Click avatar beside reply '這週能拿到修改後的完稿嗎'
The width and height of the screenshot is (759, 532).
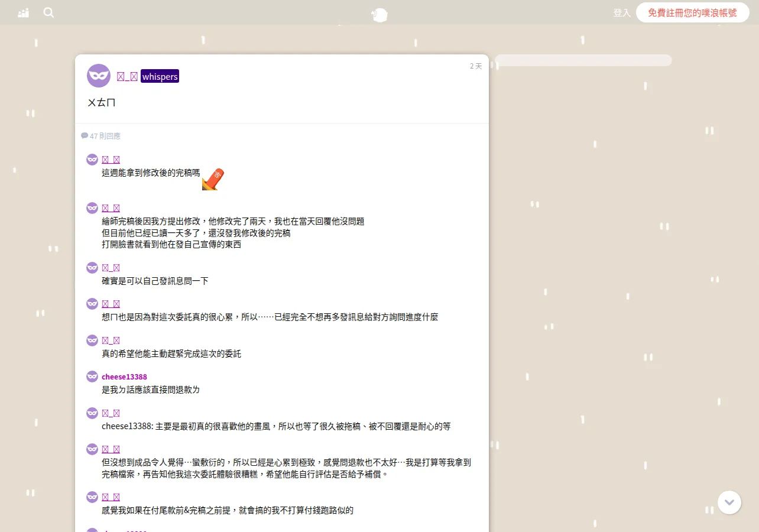[92, 160]
